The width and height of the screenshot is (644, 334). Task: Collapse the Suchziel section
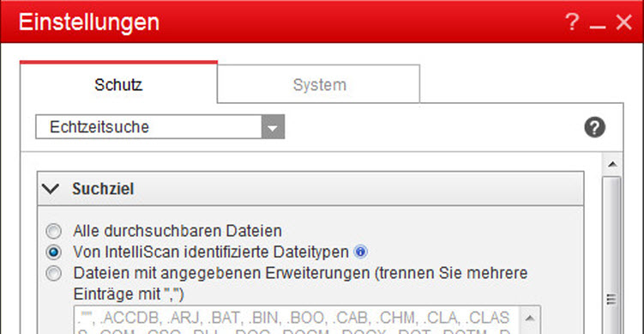coord(51,189)
